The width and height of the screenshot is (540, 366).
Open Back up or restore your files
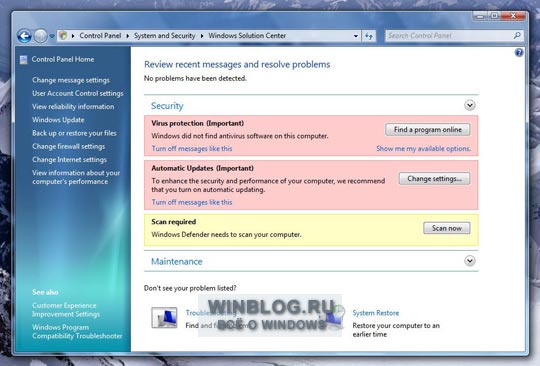pos(74,133)
